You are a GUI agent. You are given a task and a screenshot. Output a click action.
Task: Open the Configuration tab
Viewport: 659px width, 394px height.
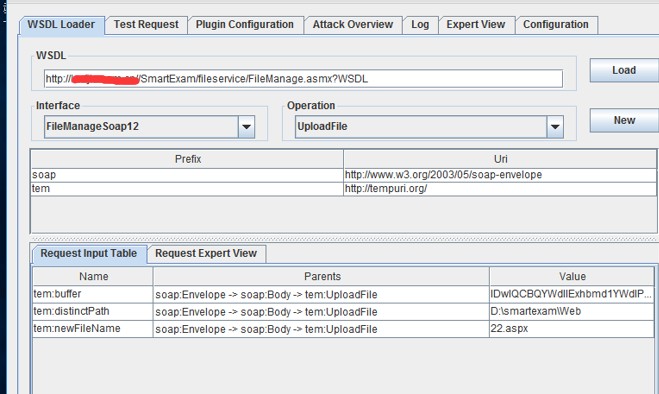[556, 25]
